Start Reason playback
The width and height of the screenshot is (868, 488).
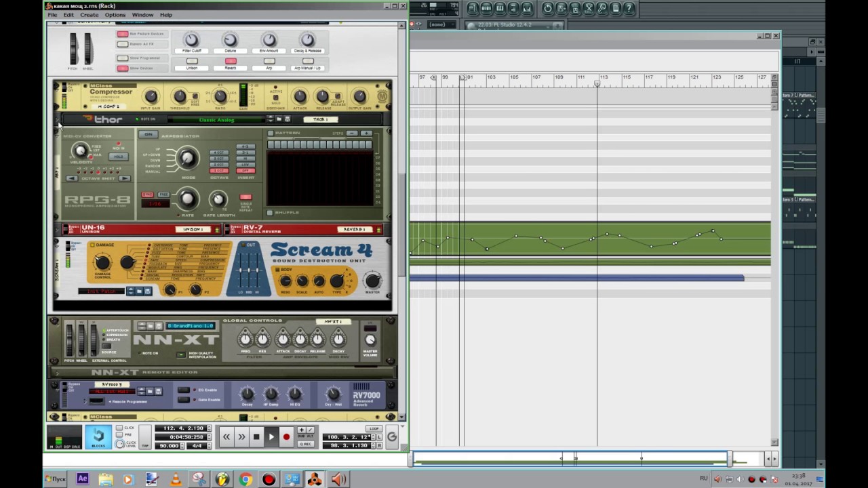[x=271, y=437]
